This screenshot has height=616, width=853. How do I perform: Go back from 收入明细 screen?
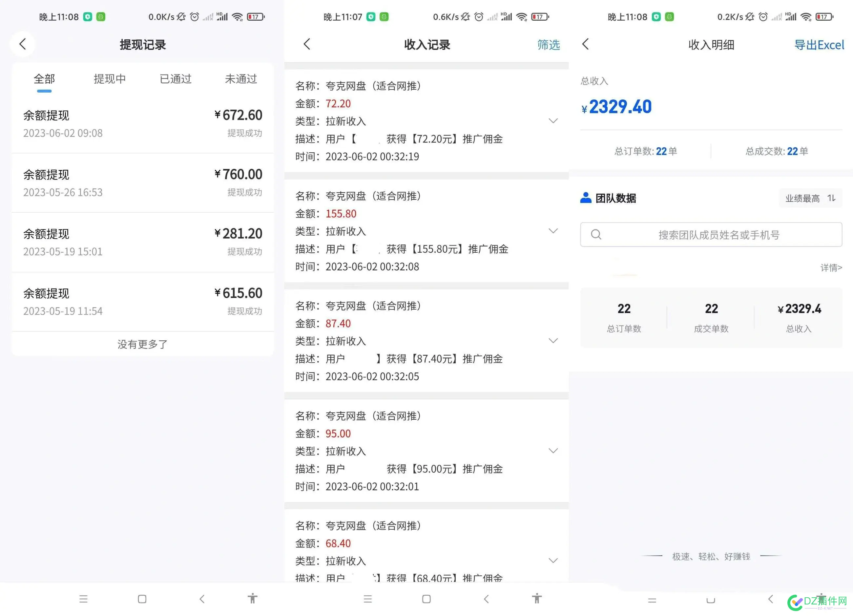pyautogui.click(x=585, y=44)
